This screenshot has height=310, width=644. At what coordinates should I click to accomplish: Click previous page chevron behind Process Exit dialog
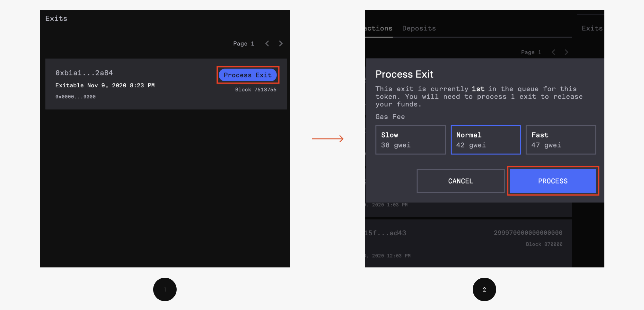[553, 52]
